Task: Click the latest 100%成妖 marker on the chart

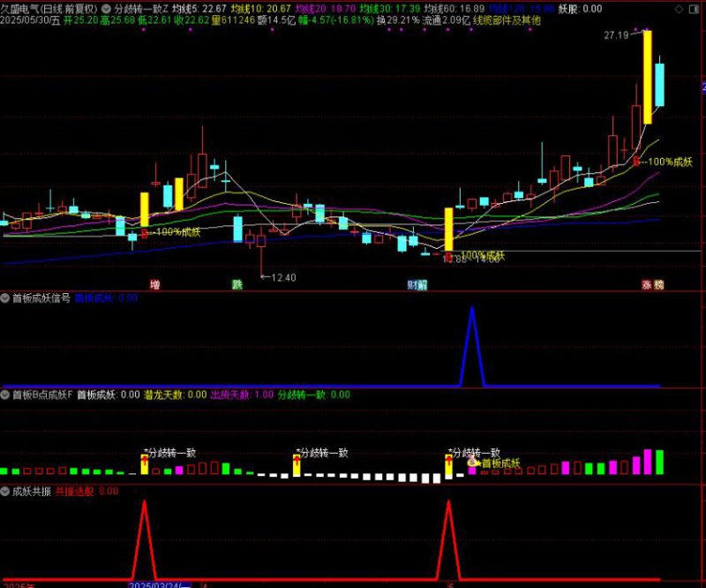Action: tap(665, 162)
